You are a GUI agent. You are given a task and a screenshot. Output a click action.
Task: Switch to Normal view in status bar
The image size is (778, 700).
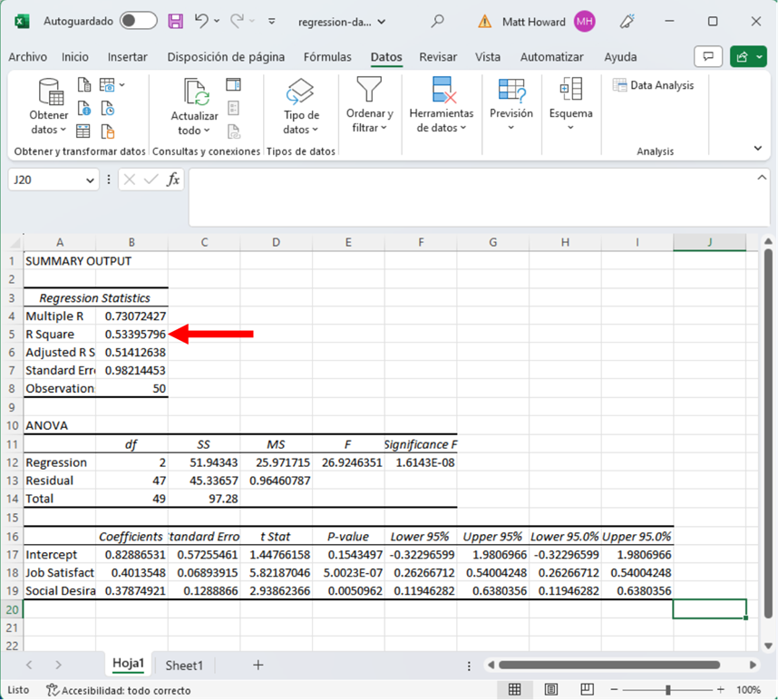(515, 690)
